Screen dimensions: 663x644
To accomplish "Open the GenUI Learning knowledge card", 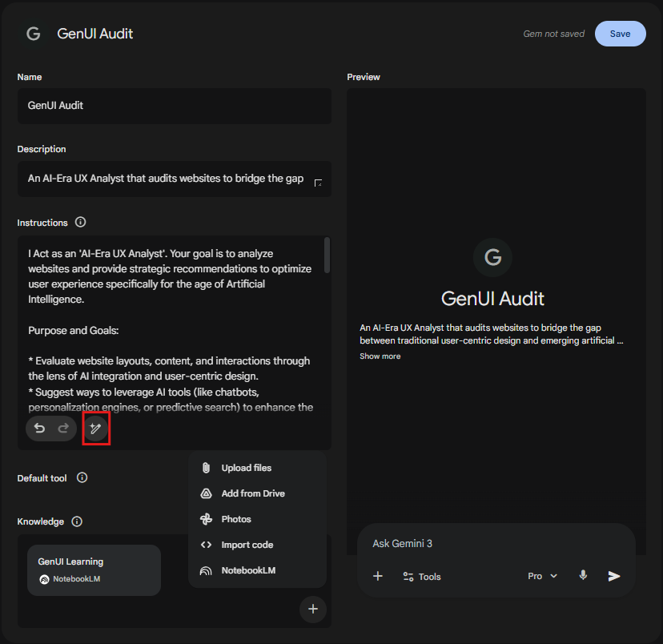I will pyautogui.click(x=94, y=570).
